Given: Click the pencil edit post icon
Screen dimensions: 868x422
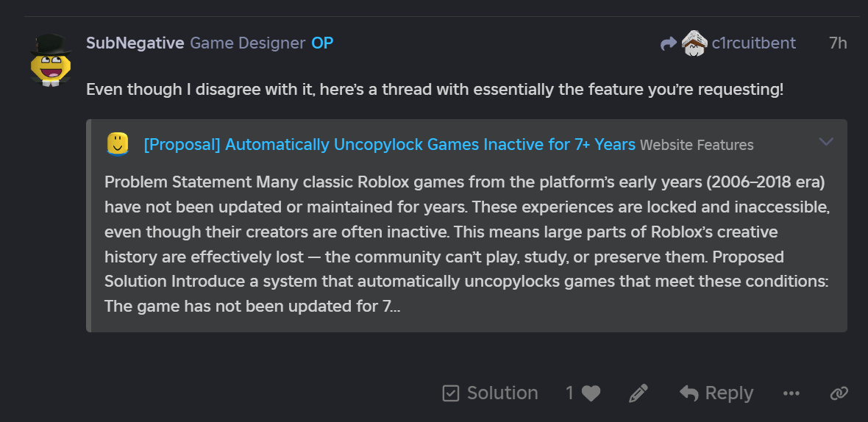Looking at the screenshot, I should [x=638, y=394].
